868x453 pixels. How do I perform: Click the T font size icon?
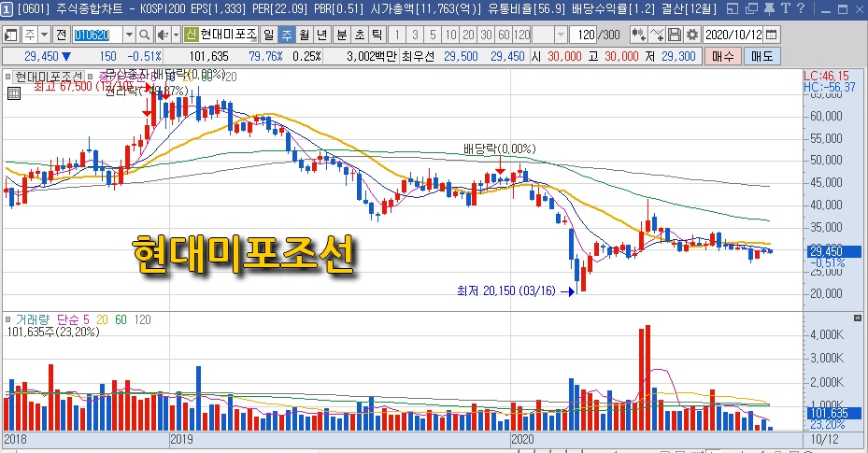coord(786,8)
